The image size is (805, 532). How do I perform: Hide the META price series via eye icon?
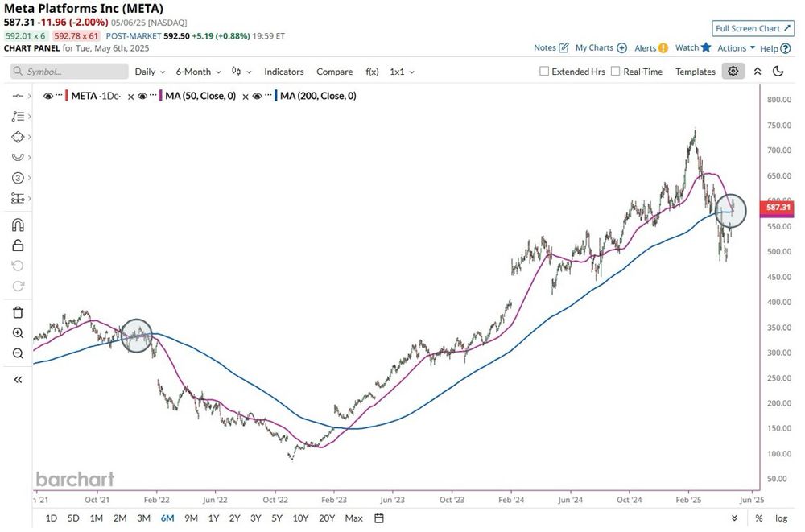tap(48, 96)
